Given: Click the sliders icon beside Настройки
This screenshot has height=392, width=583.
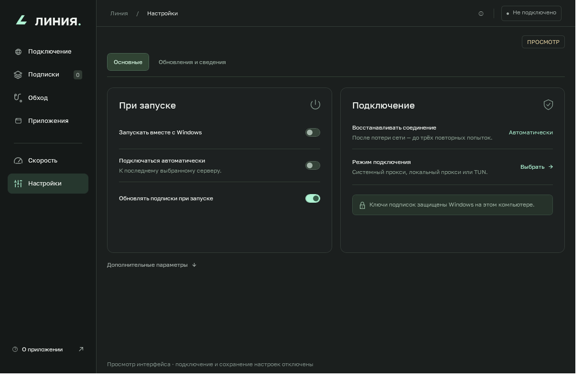Looking at the screenshot, I should [18, 184].
